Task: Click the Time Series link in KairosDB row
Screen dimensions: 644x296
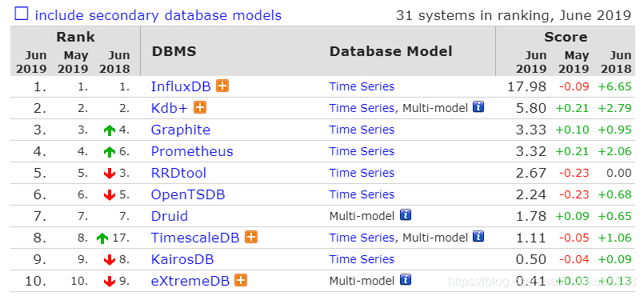Action: 362,259
